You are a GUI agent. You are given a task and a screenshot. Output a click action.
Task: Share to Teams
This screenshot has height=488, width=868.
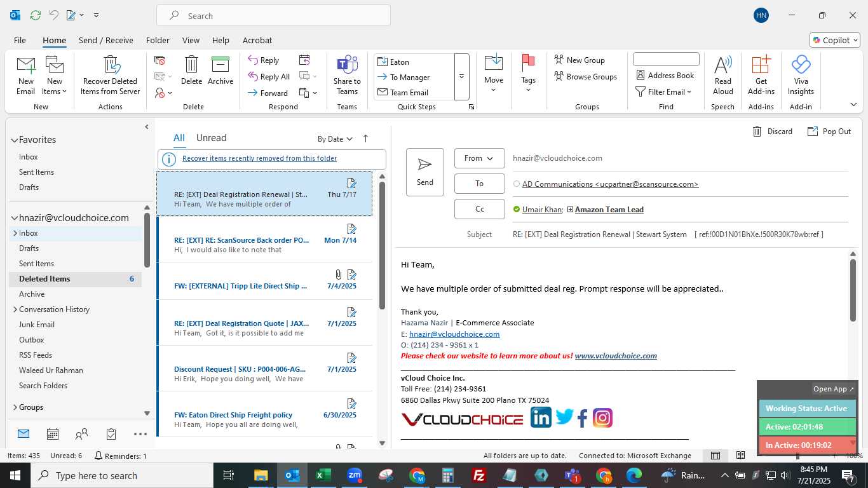pos(347,76)
